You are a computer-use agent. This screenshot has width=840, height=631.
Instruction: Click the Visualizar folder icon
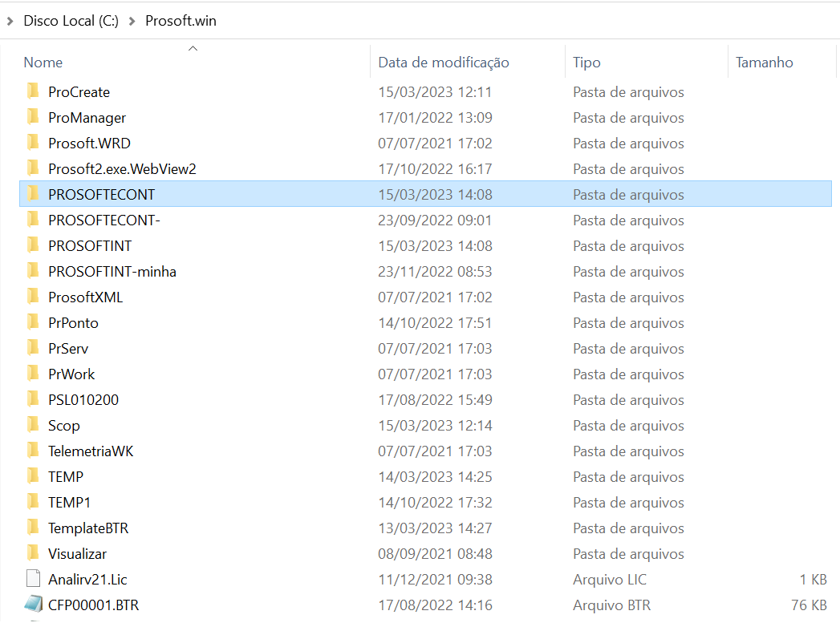coord(33,553)
